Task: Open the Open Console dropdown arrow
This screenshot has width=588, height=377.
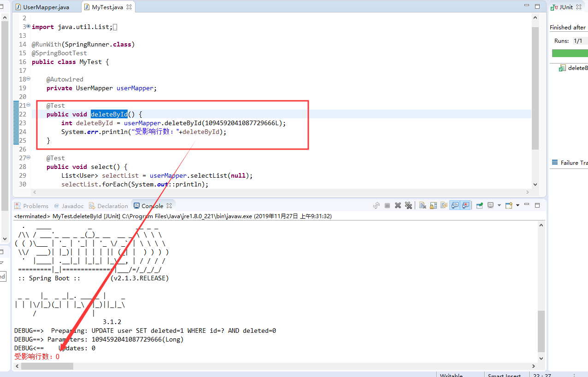Action: (517, 205)
